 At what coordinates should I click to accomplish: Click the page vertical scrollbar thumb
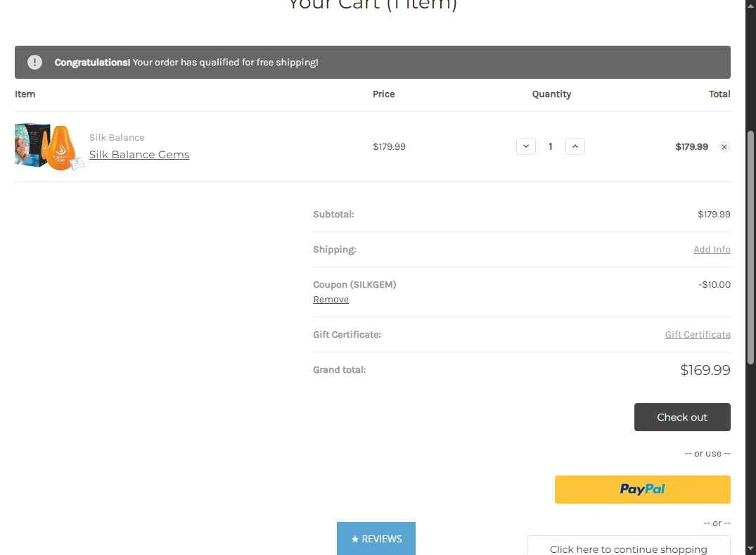(750, 247)
